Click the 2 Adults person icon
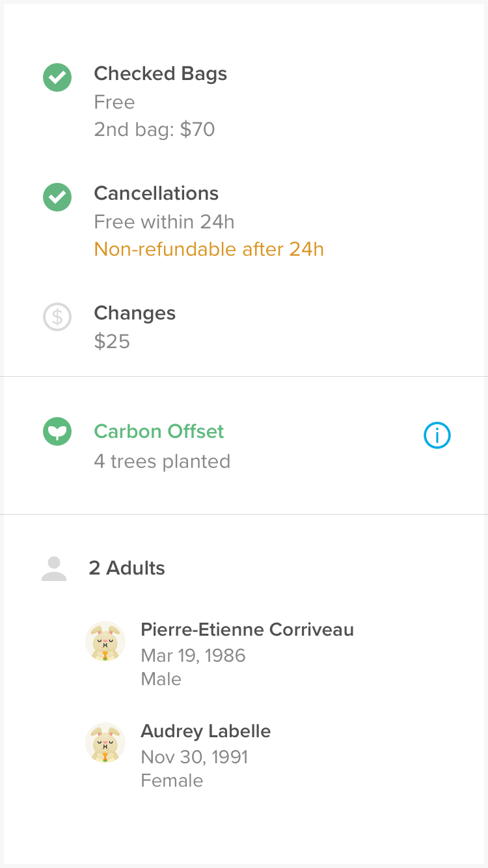The width and height of the screenshot is (488, 868). coord(54,569)
